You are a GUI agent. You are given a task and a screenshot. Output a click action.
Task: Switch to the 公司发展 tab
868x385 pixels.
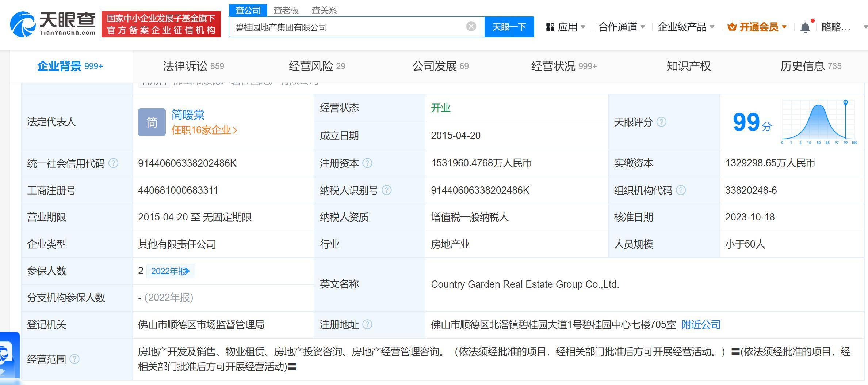[x=440, y=66]
